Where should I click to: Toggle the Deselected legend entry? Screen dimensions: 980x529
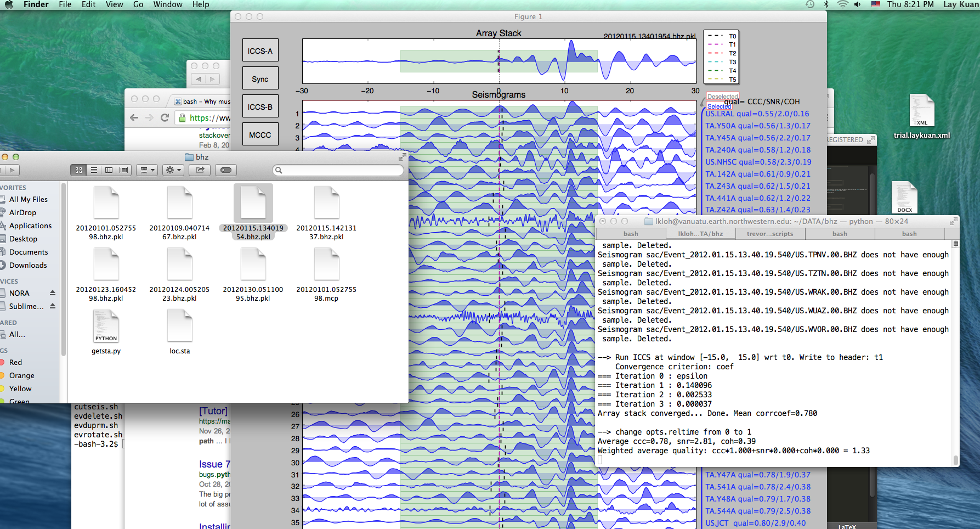722,97
